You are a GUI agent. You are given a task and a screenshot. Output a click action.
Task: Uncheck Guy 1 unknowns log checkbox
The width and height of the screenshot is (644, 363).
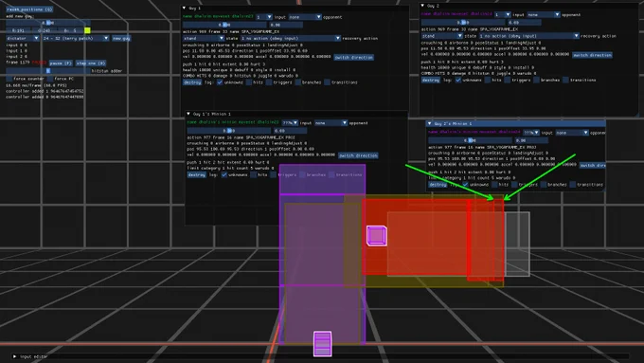click(220, 82)
